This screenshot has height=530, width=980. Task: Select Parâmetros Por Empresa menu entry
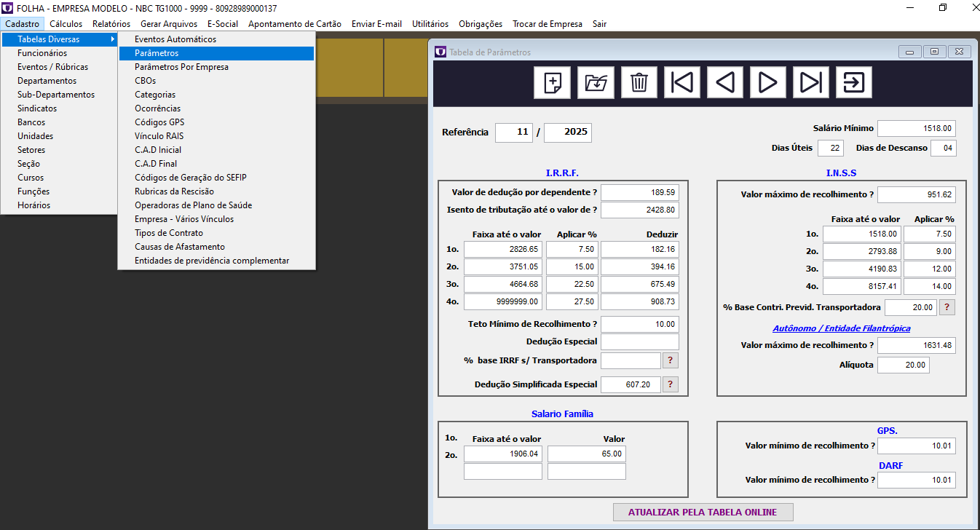(217, 67)
